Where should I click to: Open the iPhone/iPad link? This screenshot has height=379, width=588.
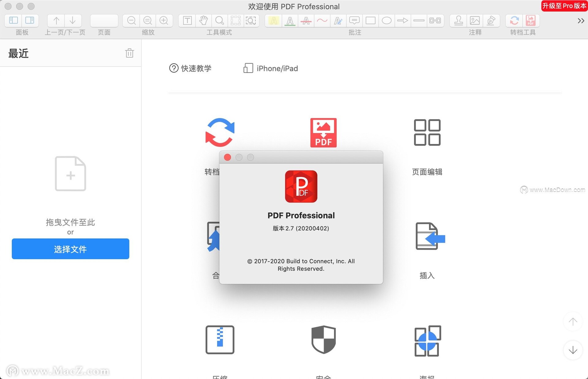coord(270,68)
